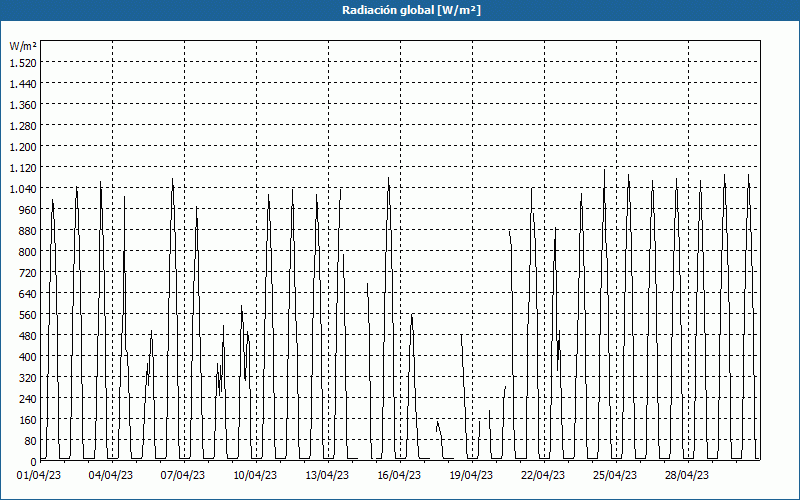
Task: Click the 04/04/23 date label
Action: point(111,475)
